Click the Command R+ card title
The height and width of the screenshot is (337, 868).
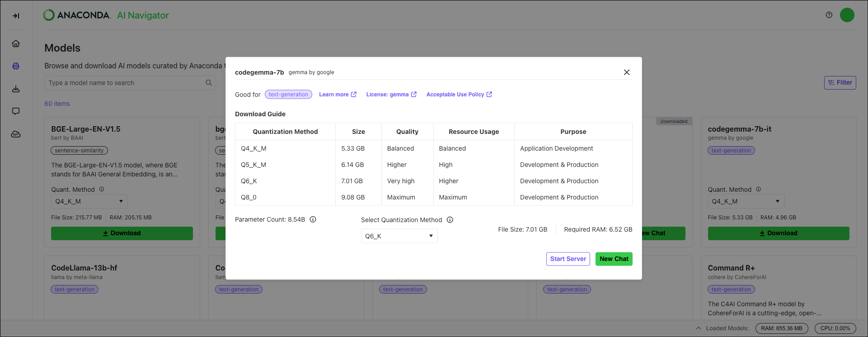pos(731,268)
